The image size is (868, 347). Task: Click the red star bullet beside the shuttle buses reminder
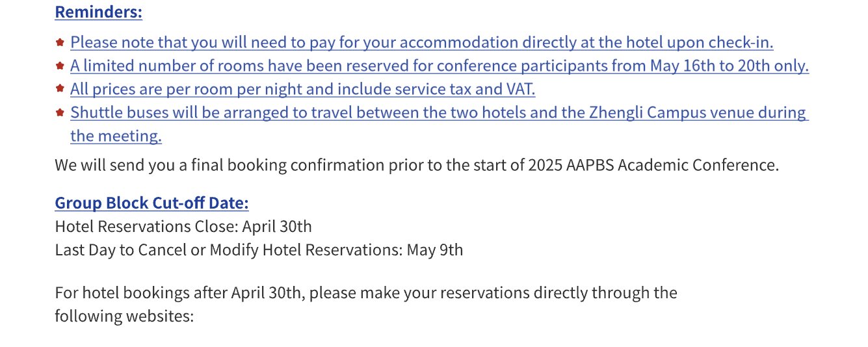[60, 112]
